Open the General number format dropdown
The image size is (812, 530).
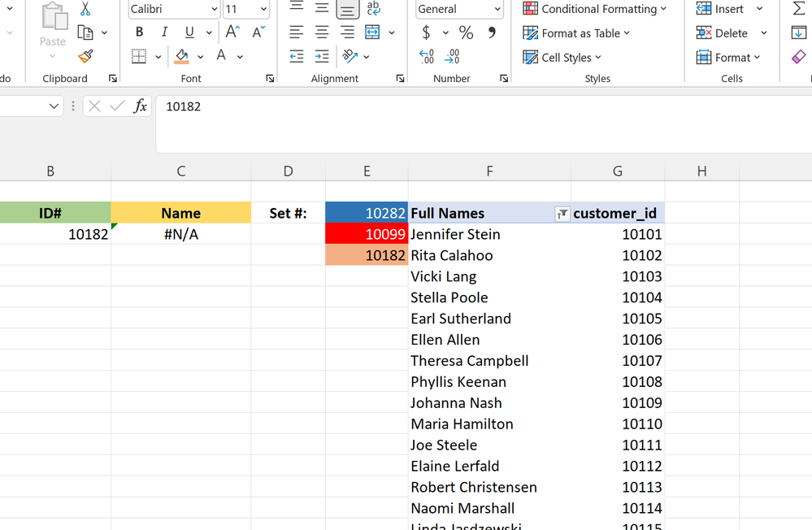click(497, 9)
